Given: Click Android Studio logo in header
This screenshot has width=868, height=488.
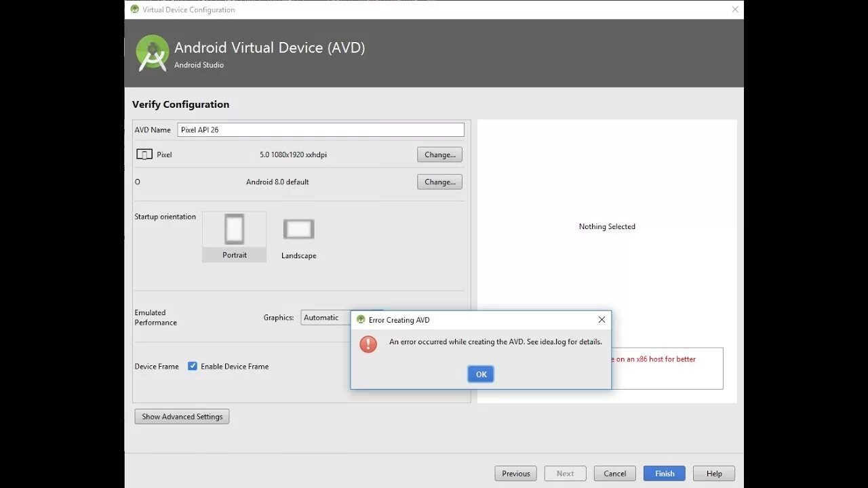Looking at the screenshot, I should pyautogui.click(x=152, y=53).
